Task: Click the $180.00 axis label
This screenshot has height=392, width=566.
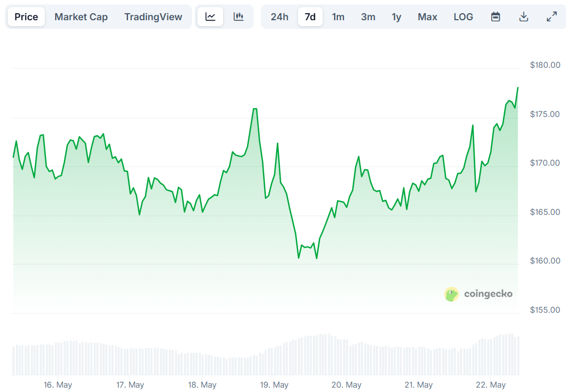Action: (545, 65)
